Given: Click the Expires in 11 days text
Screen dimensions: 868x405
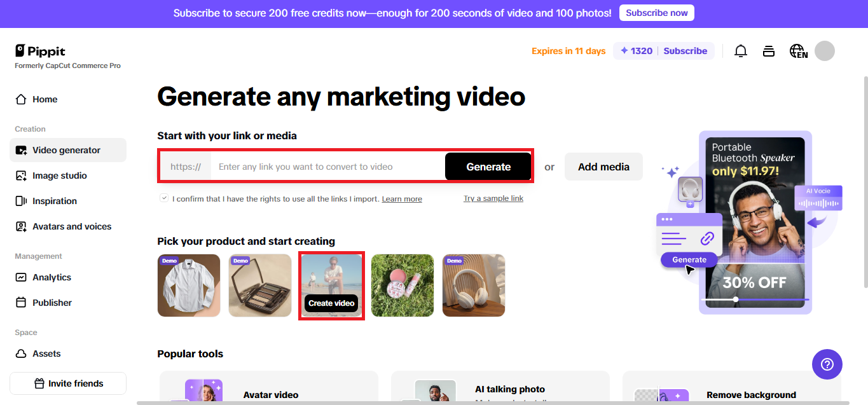Looking at the screenshot, I should point(568,51).
